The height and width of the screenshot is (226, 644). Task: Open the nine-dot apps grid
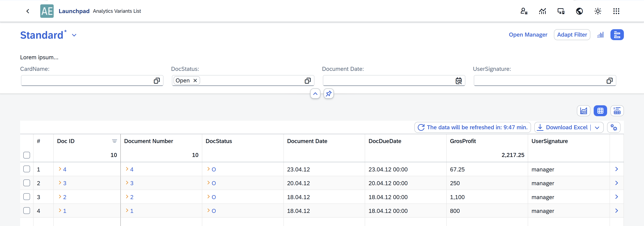pos(616,11)
